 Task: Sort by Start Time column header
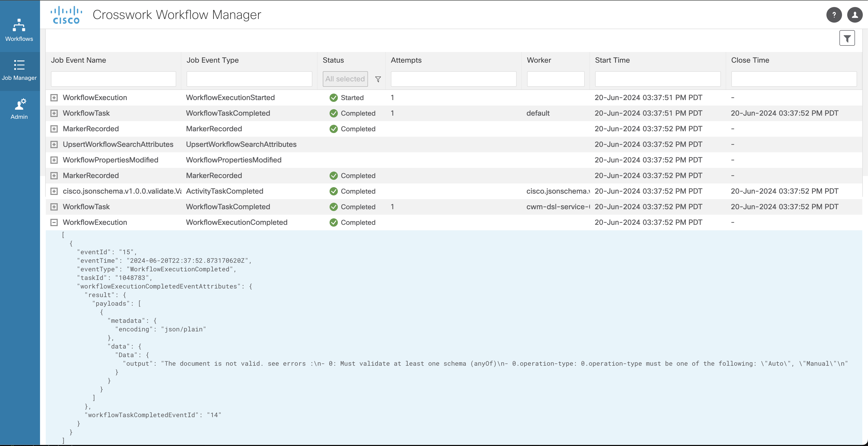pyautogui.click(x=612, y=60)
